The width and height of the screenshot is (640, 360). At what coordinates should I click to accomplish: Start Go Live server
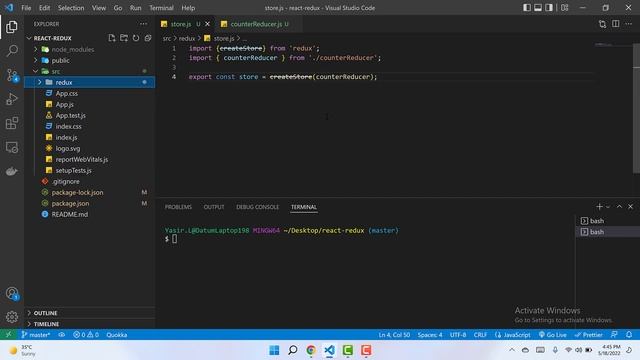click(x=553, y=335)
